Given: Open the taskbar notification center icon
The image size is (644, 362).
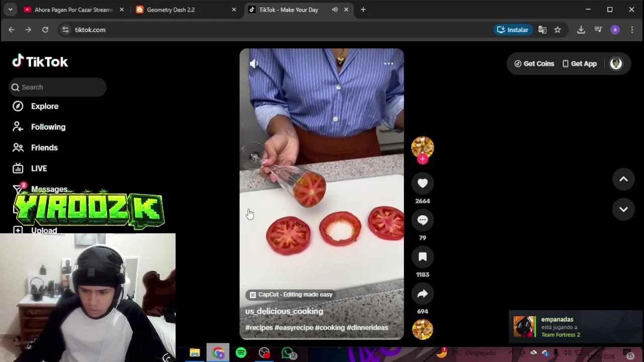Looking at the screenshot, I should [x=628, y=353].
